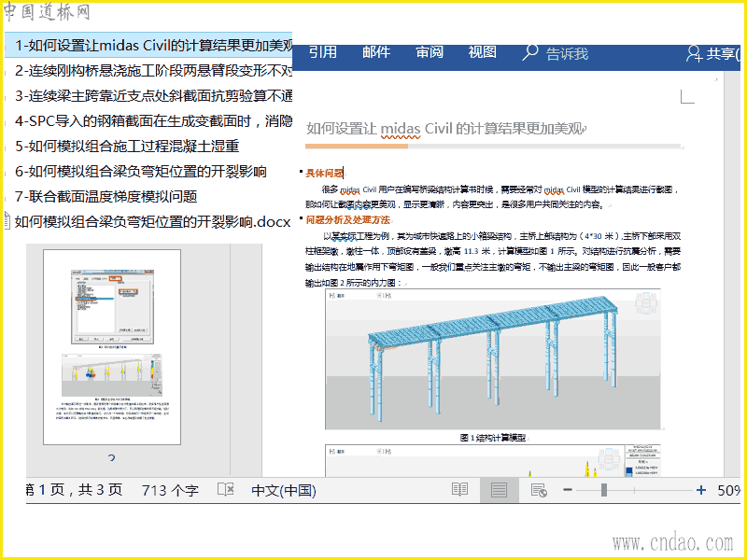
Task: Click the page 2 thumbnail preview
Action: [x=112, y=347]
